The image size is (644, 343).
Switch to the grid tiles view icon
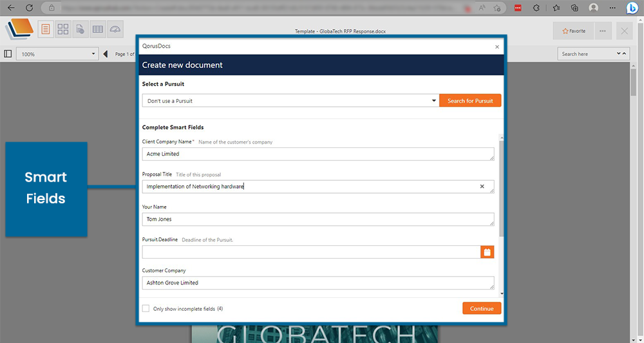pos(63,29)
